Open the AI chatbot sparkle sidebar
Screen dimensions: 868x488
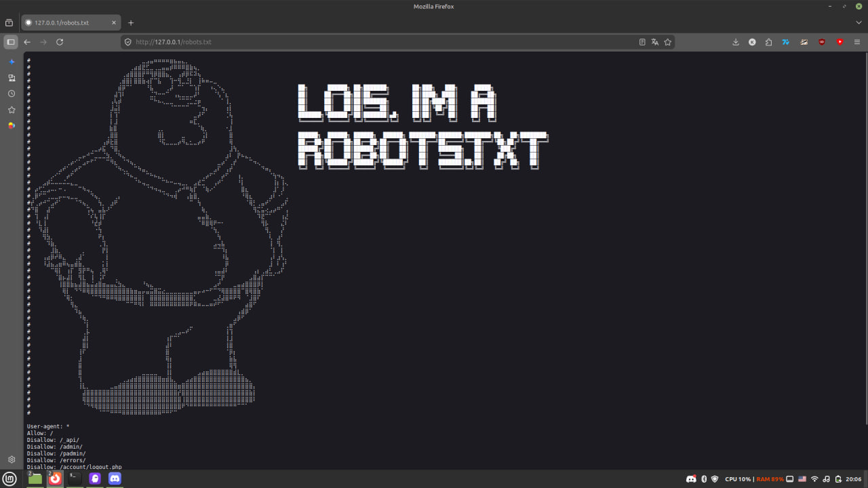pyautogui.click(x=12, y=62)
